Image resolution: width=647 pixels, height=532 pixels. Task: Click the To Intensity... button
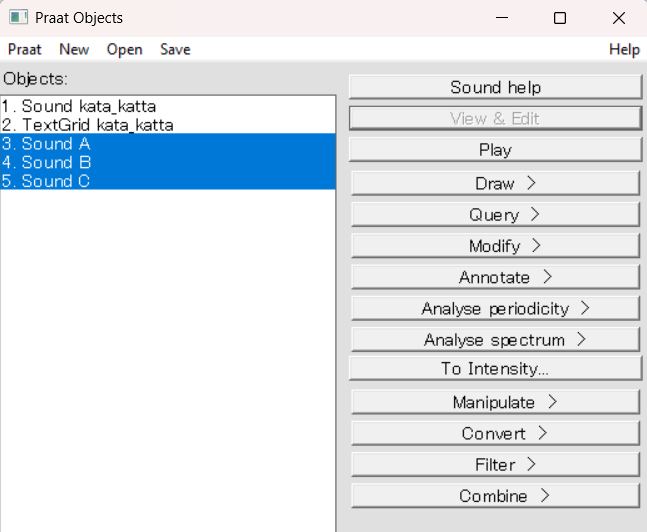(496, 369)
